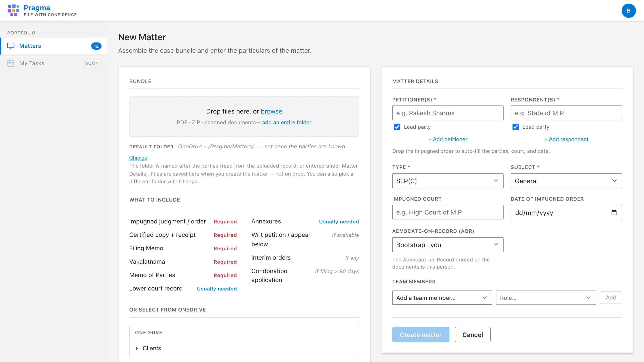Open the Type dropdown showing SLP(C)

tap(447, 181)
